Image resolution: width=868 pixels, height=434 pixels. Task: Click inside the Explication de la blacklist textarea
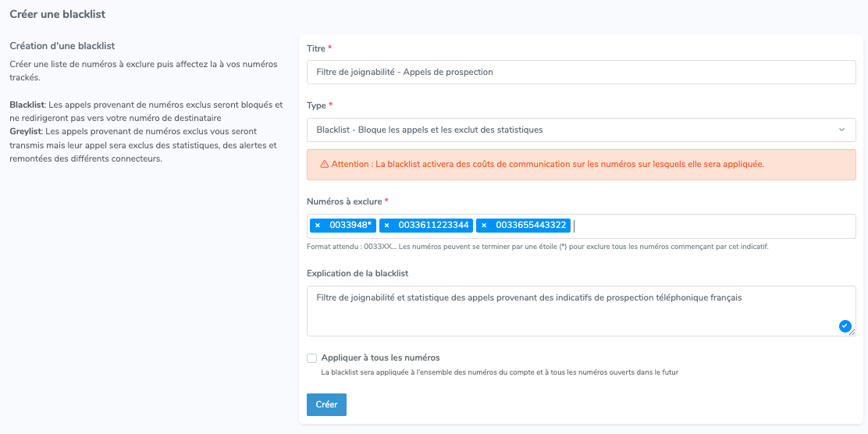(582, 311)
